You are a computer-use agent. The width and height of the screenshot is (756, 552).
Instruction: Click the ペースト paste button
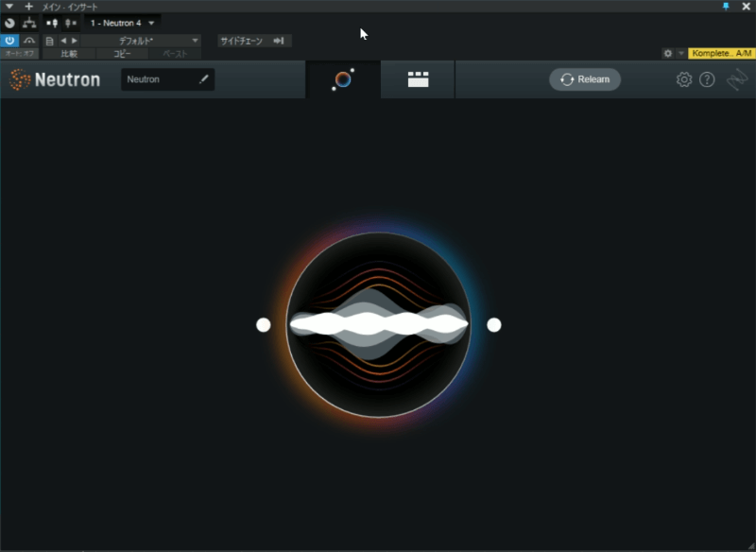(x=175, y=54)
